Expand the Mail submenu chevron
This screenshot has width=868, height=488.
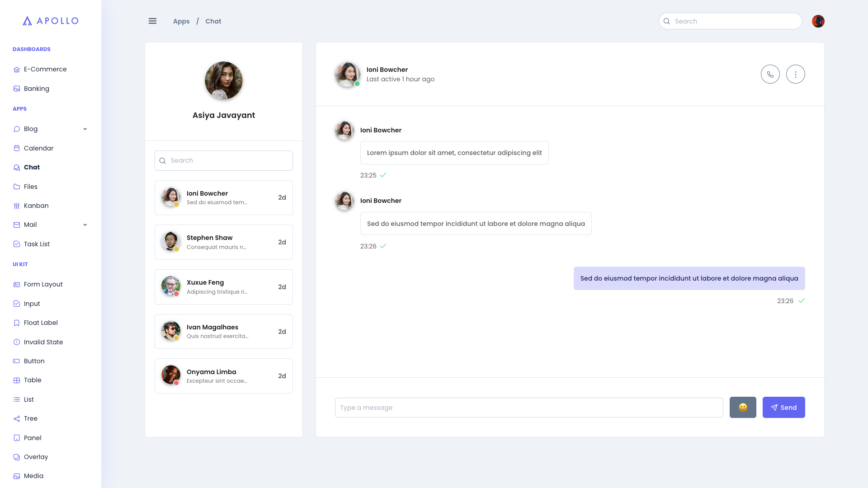click(85, 225)
